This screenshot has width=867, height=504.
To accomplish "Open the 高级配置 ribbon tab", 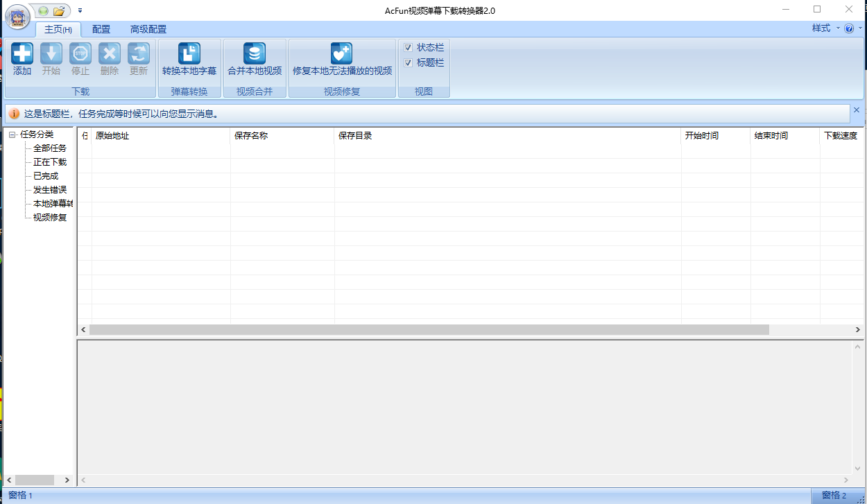I will click(x=148, y=29).
